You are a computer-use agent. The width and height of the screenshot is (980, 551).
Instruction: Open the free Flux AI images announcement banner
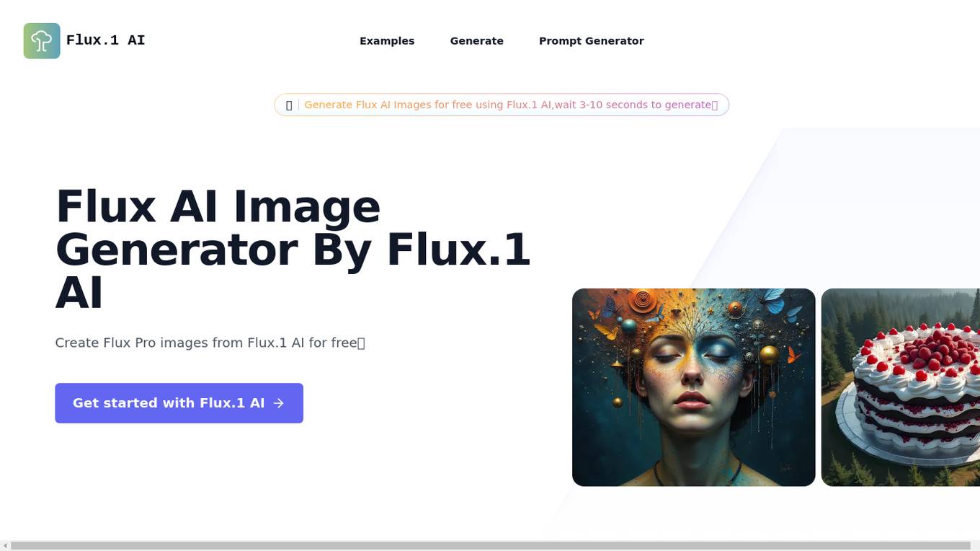coord(502,105)
